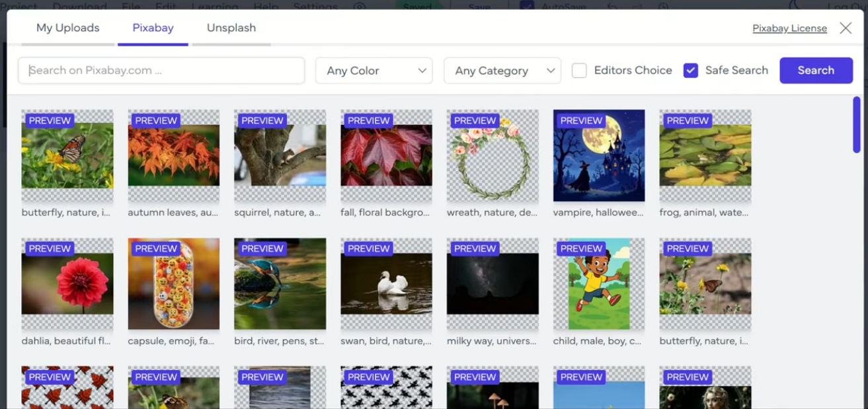Uncheck the Safe Search checkbox
This screenshot has height=409, width=868.
pos(691,71)
